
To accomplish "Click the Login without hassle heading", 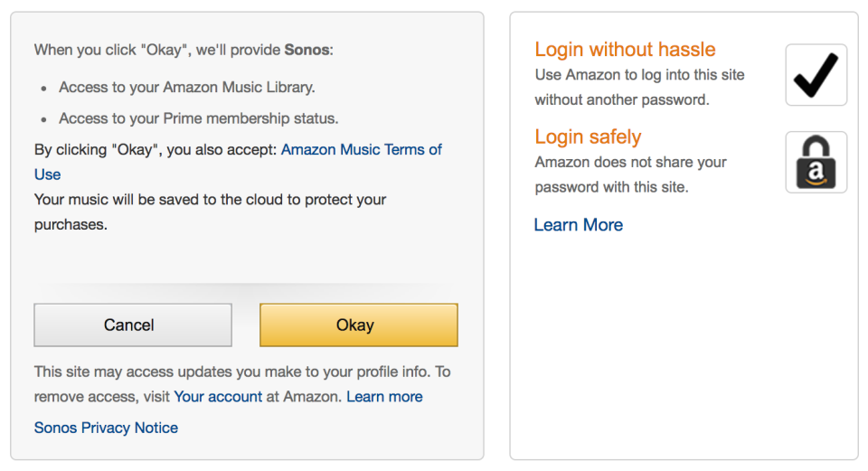I will coord(625,49).
